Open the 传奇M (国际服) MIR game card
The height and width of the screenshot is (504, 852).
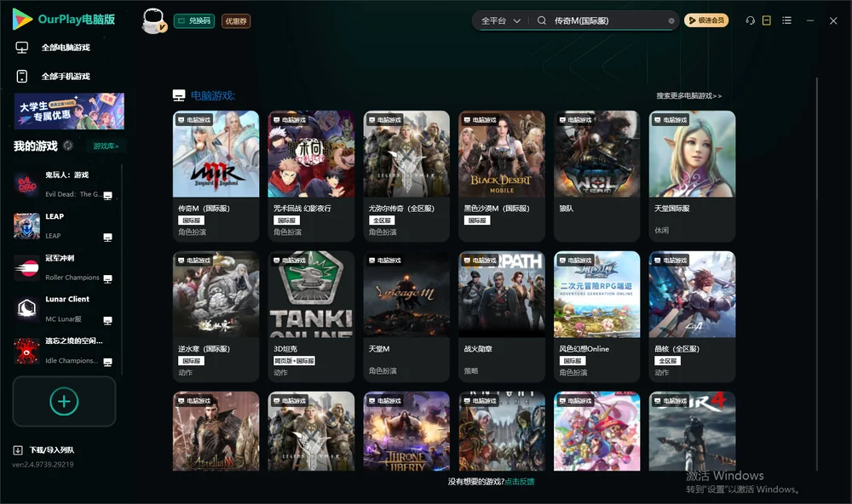pyautogui.click(x=216, y=176)
